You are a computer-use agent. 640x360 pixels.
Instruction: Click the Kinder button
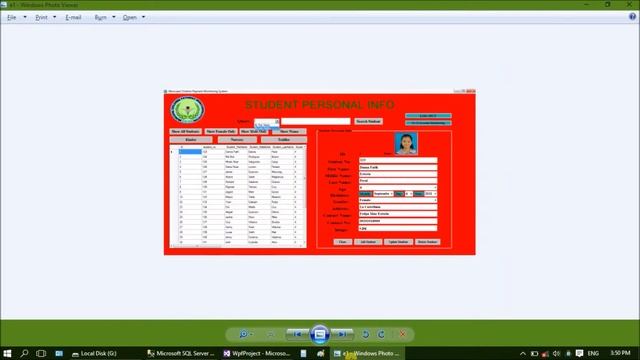(x=191, y=140)
